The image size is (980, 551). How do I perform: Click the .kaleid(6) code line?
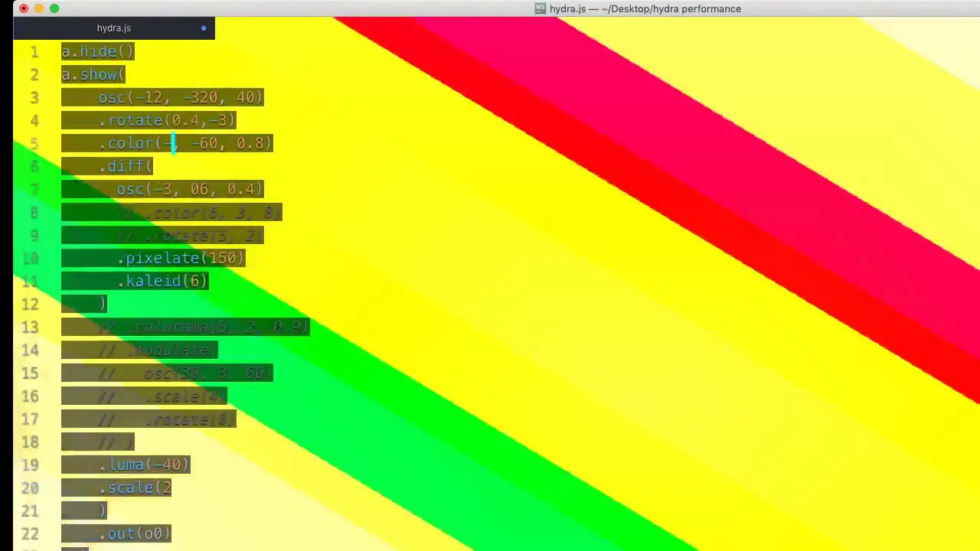click(162, 281)
